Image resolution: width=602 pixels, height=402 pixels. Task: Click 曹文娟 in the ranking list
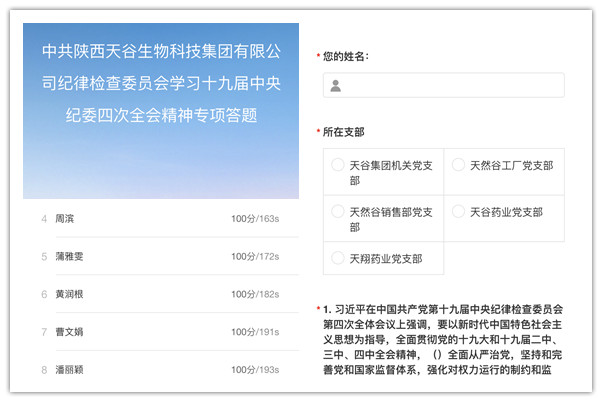(69, 331)
